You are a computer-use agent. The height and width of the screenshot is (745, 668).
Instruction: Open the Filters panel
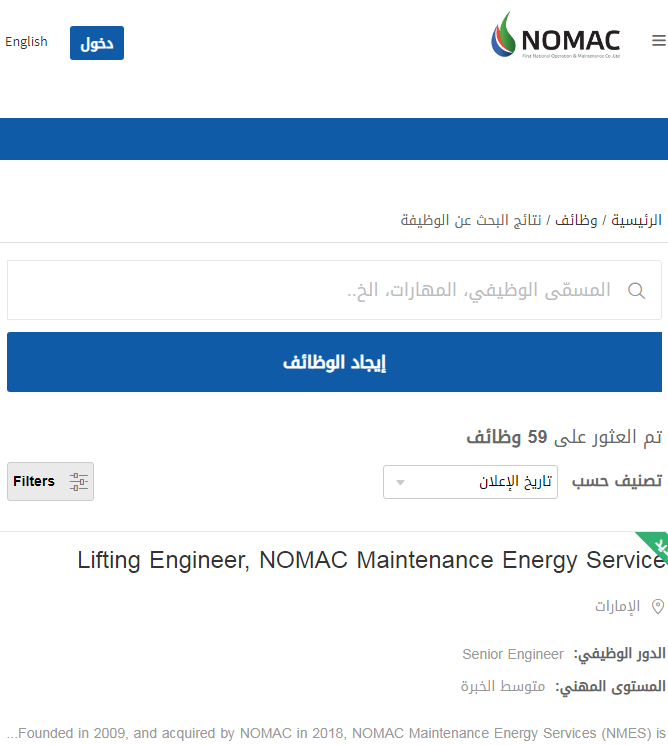pyautogui.click(x=50, y=482)
